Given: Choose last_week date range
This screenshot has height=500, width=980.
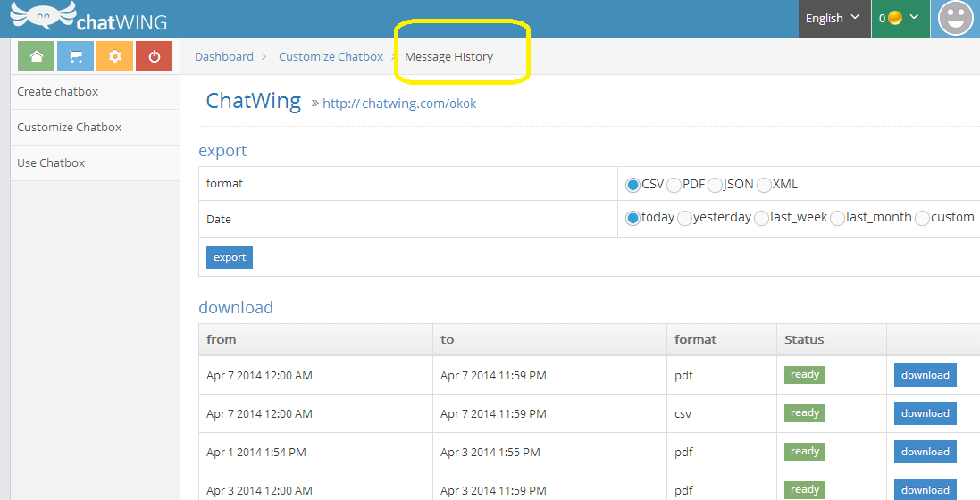Looking at the screenshot, I should pos(761,218).
